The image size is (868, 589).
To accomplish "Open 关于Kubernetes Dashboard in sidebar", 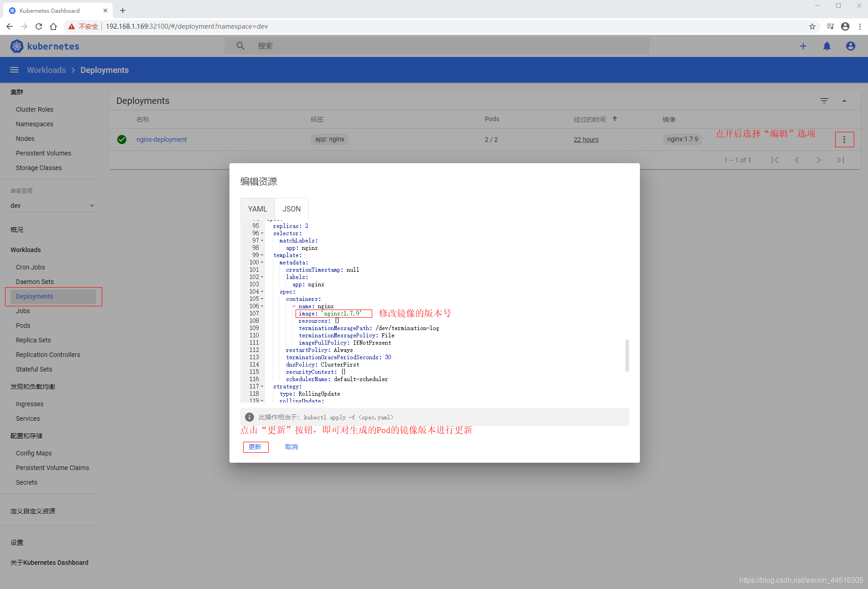I will [x=49, y=563].
